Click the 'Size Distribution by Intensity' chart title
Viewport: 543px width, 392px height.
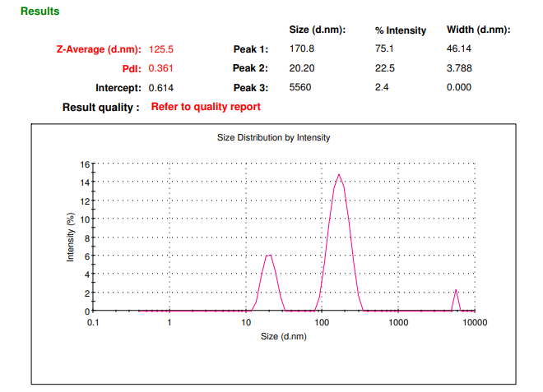(274, 138)
